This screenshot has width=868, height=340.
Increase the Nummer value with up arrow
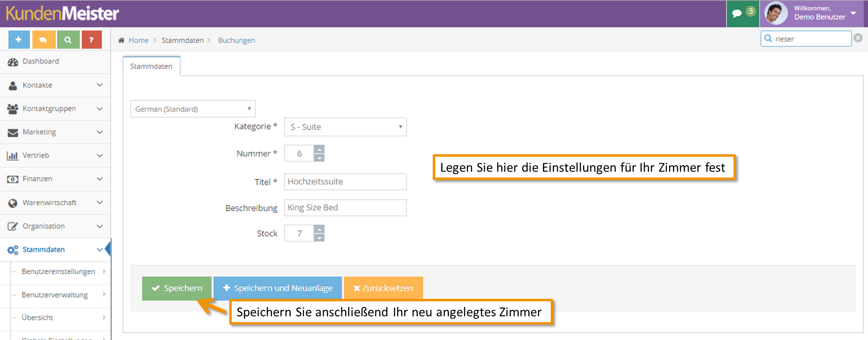pos(319,149)
